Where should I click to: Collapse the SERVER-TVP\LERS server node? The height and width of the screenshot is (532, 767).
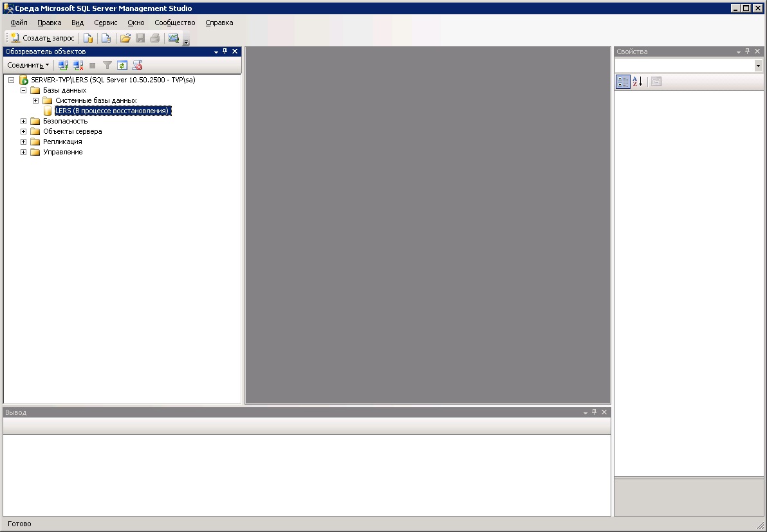(x=11, y=80)
